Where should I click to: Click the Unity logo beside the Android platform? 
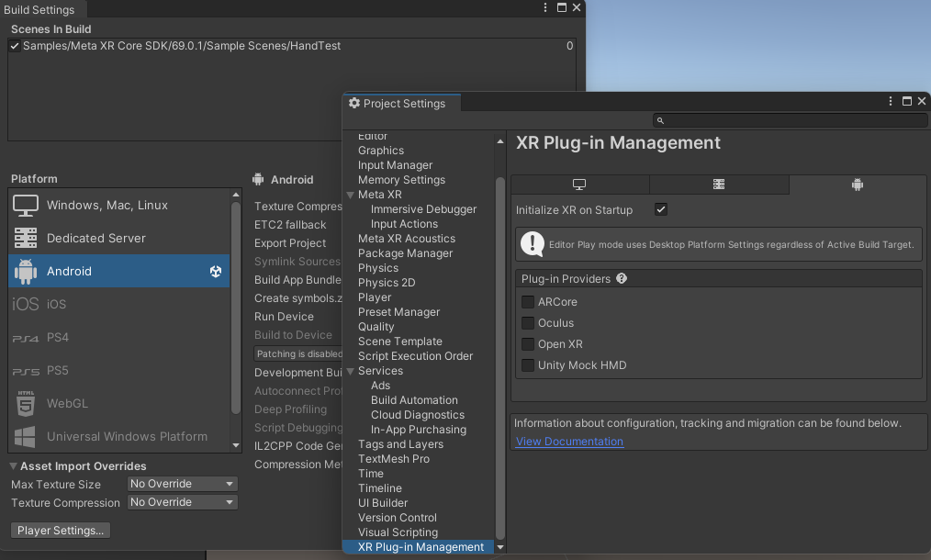click(214, 271)
